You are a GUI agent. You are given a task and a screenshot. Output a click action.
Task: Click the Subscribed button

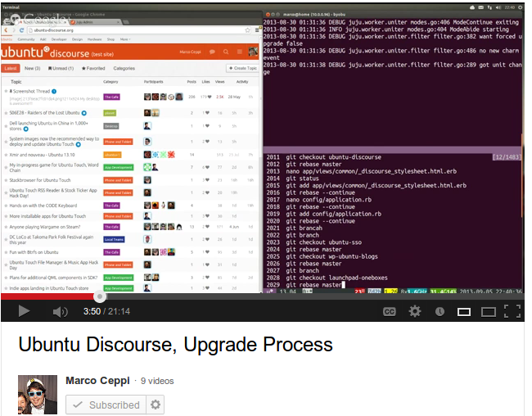[x=106, y=405]
